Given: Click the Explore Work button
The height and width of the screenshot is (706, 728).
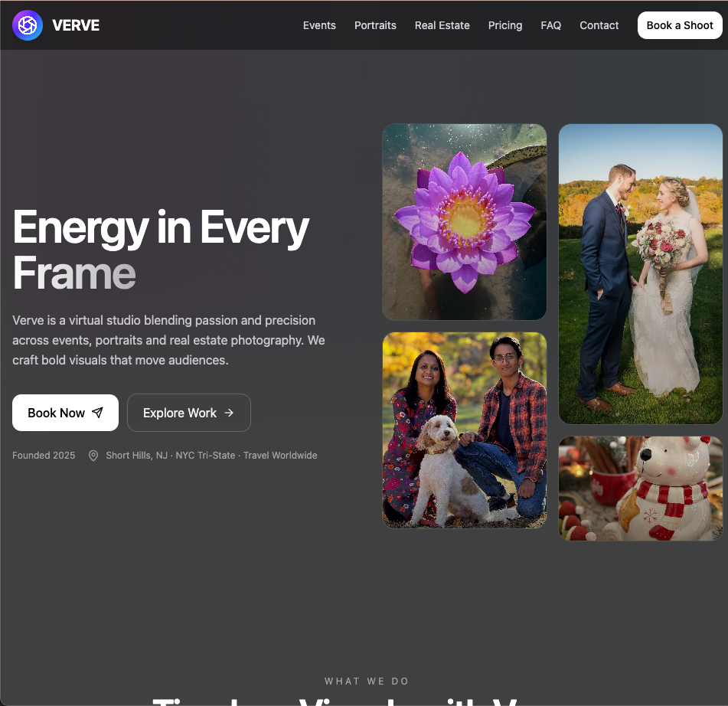Looking at the screenshot, I should coord(189,413).
